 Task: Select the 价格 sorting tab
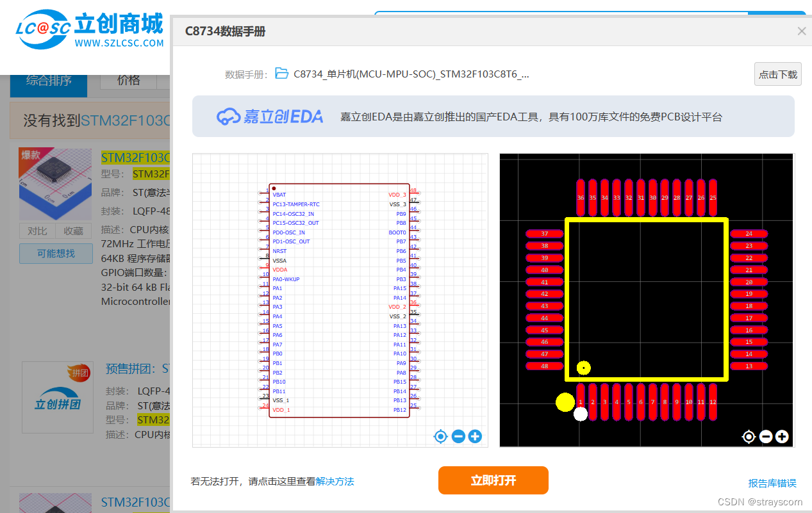pyautogui.click(x=129, y=80)
